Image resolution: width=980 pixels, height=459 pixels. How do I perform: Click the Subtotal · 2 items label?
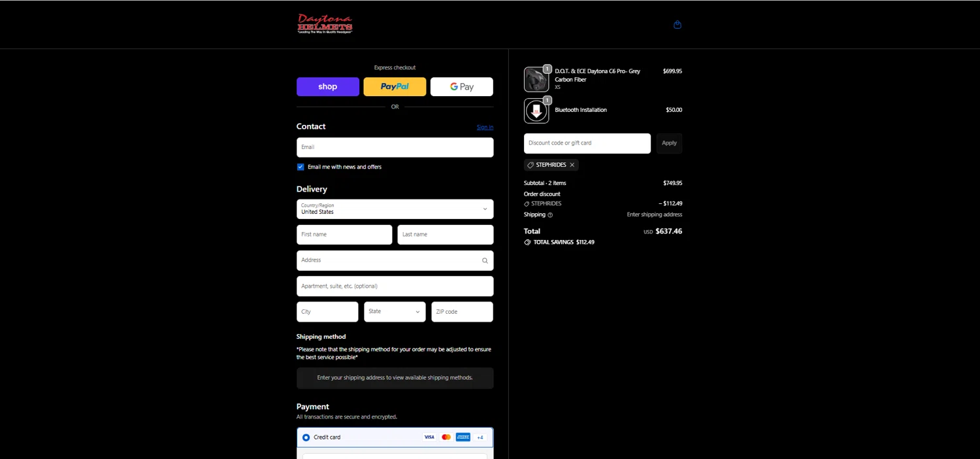545,183
